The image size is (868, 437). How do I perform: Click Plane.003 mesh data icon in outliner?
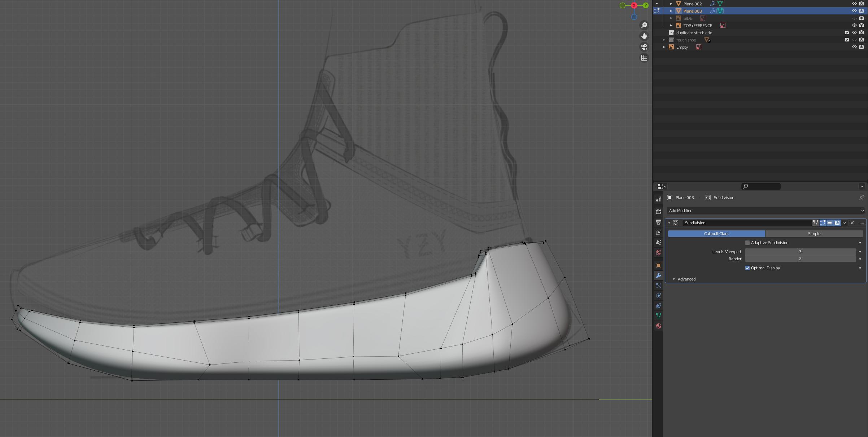click(x=720, y=11)
